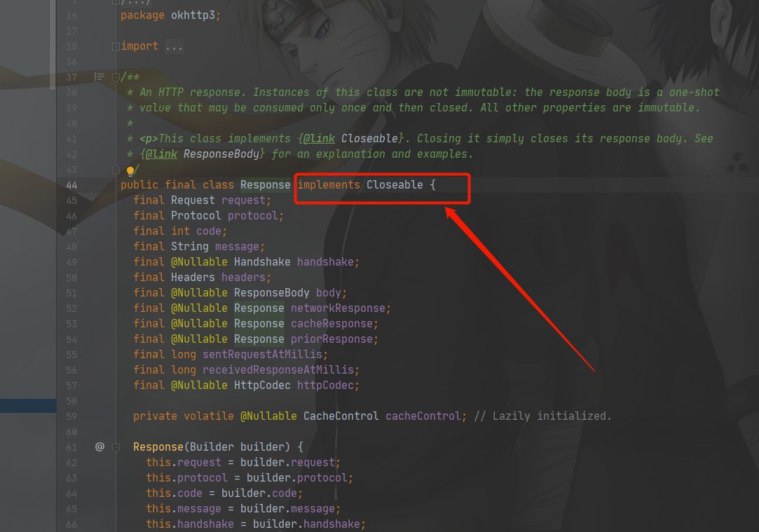This screenshot has width=759, height=532.
Task: Click the priorResponse field
Action: pyautogui.click(x=331, y=339)
